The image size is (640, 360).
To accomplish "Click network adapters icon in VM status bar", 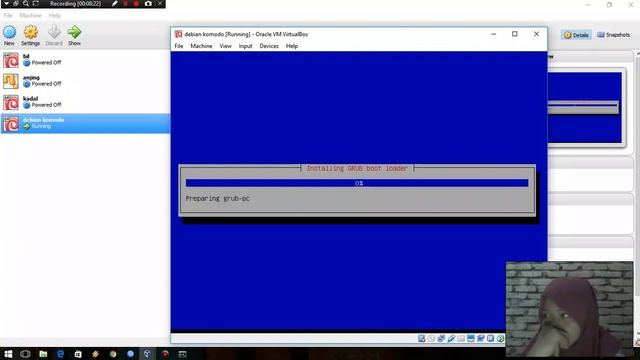I will pyautogui.click(x=441, y=338).
